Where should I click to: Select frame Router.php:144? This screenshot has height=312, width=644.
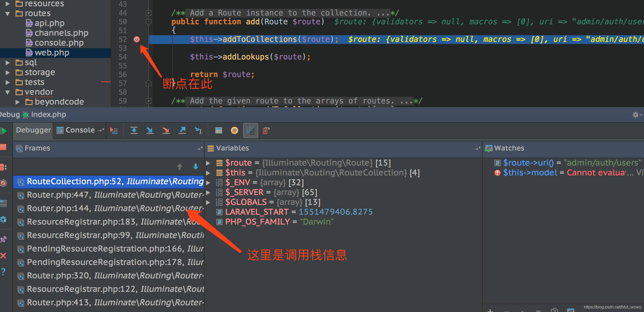[x=109, y=209]
